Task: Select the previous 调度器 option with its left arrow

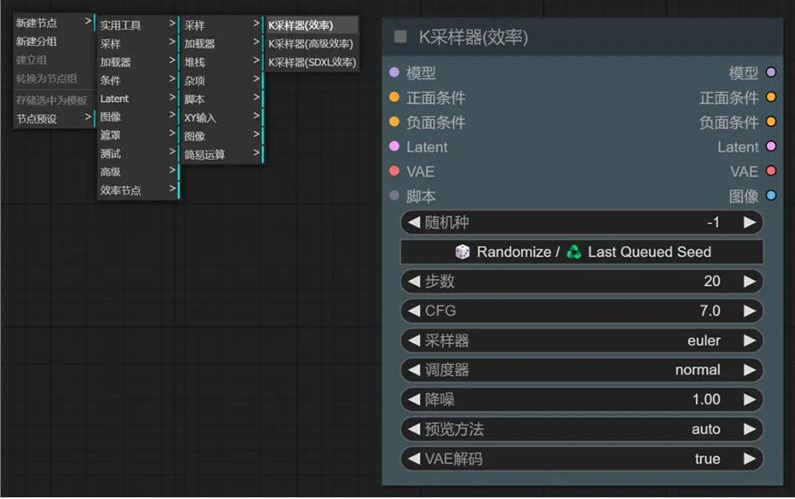Action: 414,370
